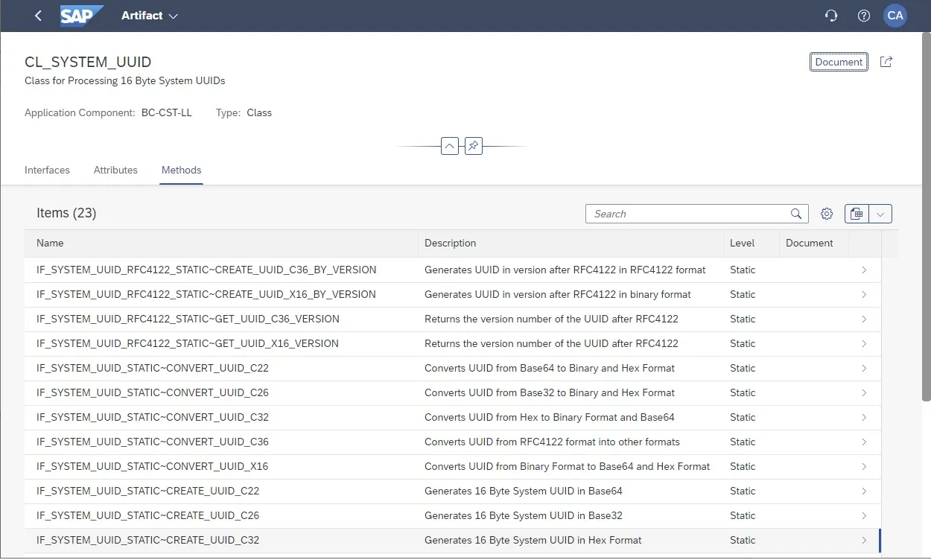Pin the page header

[x=473, y=146]
